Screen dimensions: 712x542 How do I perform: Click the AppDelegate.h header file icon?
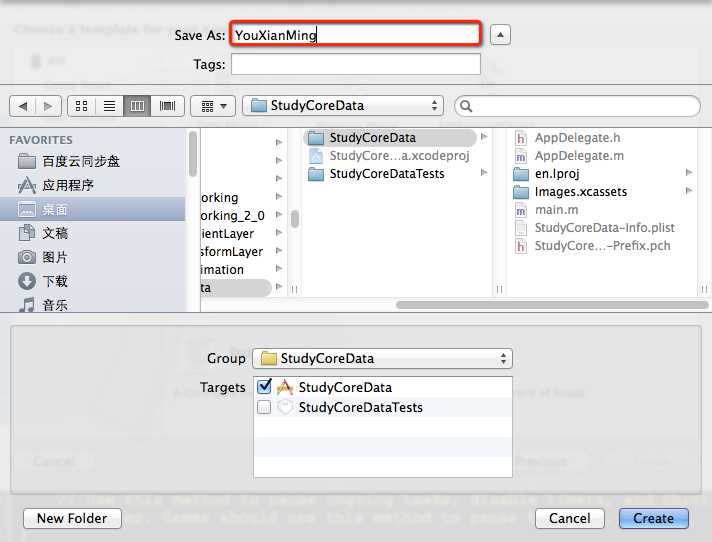[521, 138]
